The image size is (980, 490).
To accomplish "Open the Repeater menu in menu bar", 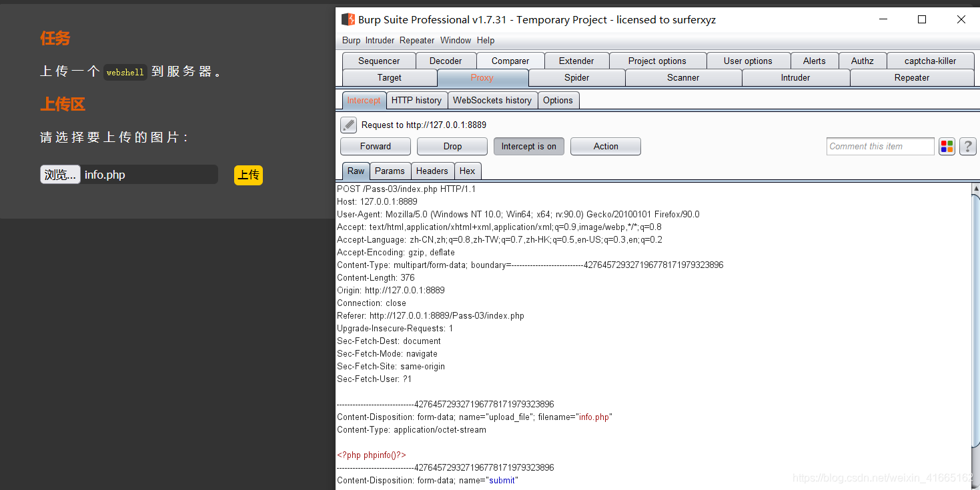I will 417,41.
